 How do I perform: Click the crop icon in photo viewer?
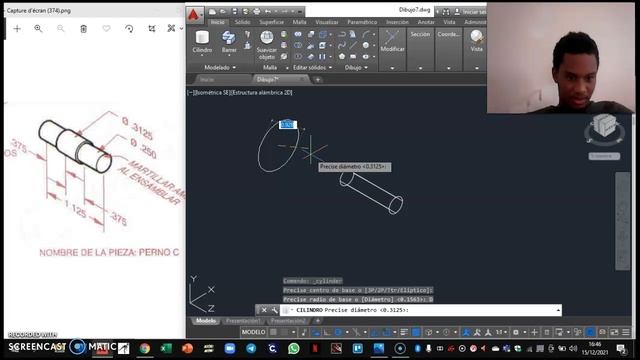tap(152, 29)
